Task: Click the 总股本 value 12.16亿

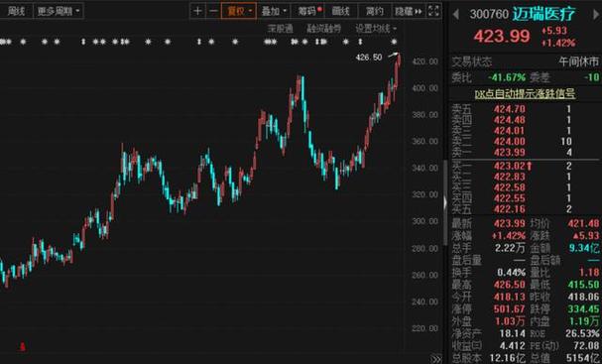Action: click(508, 359)
